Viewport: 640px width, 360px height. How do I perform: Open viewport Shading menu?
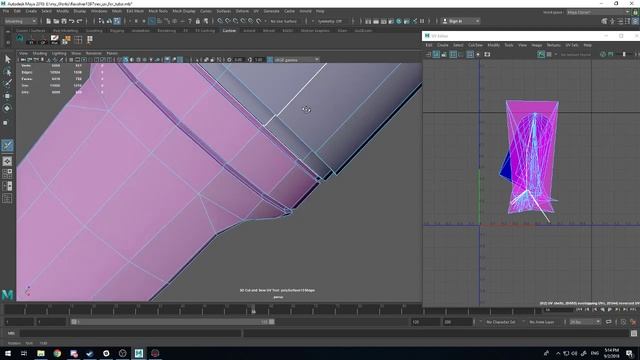point(40,53)
